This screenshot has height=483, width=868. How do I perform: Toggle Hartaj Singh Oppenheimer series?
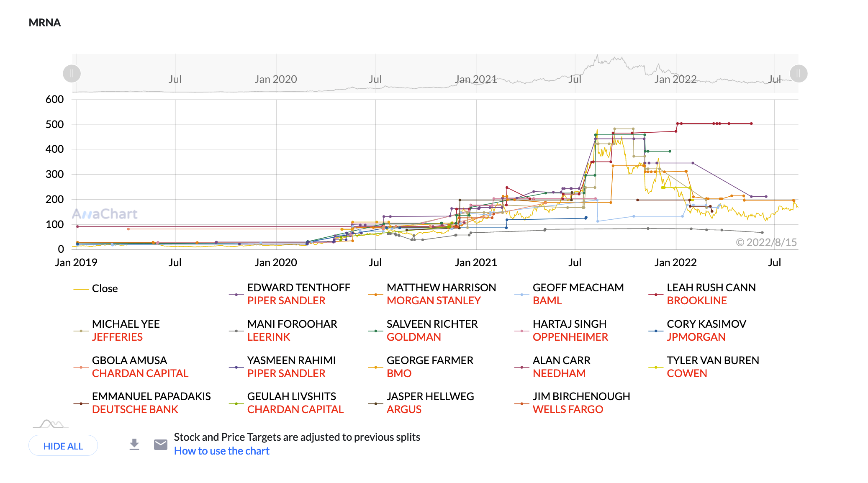(x=561, y=331)
